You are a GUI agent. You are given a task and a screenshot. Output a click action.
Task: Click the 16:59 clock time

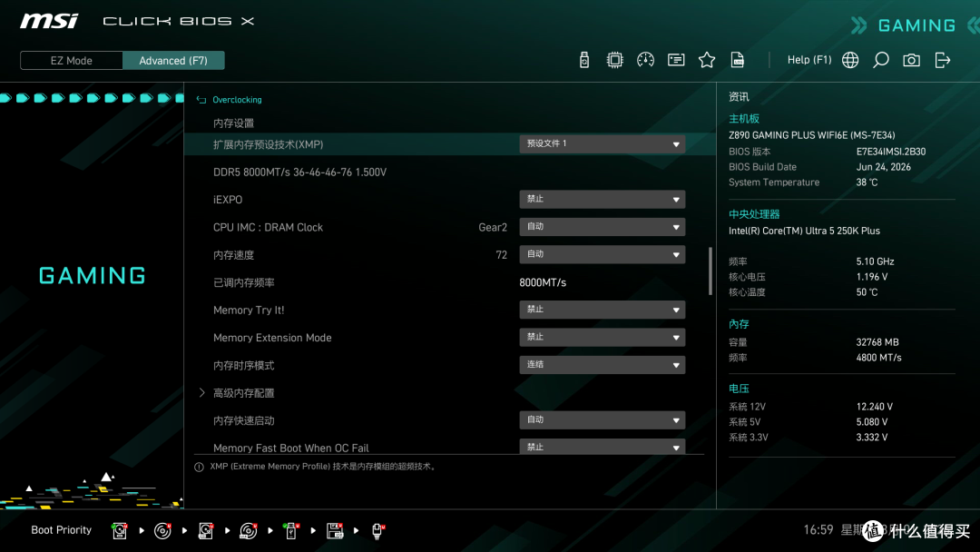pos(818,530)
